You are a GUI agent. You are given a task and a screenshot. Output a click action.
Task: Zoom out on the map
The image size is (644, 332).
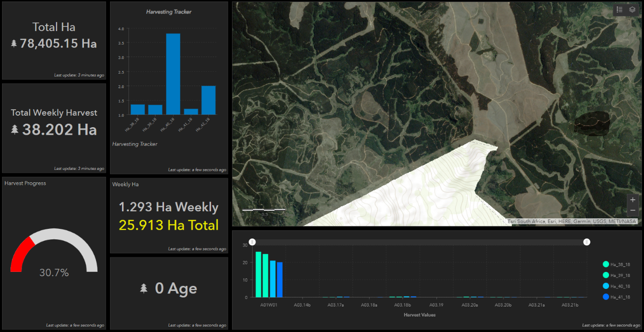632,211
